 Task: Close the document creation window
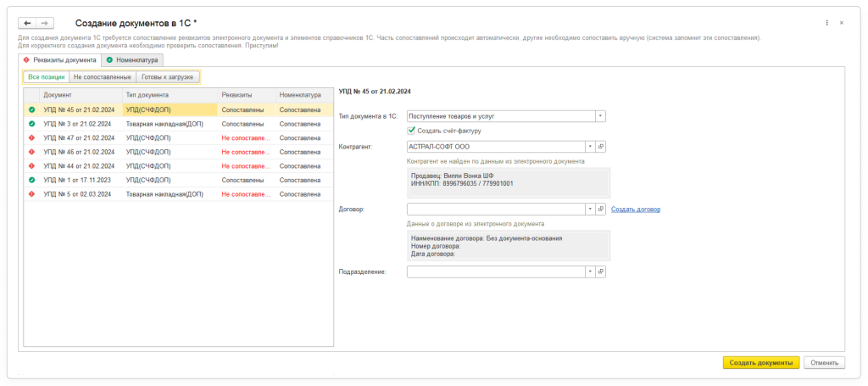[842, 23]
